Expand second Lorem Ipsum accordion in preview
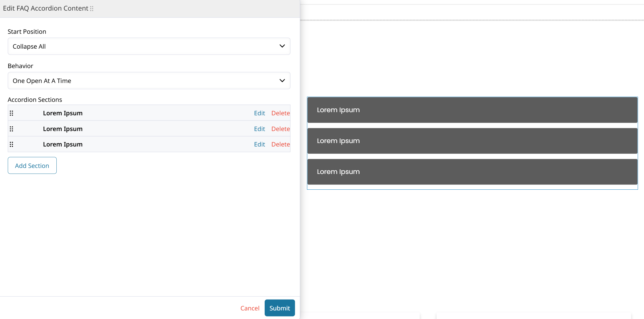Viewport: 644px width, 319px height. [x=472, y=141]
